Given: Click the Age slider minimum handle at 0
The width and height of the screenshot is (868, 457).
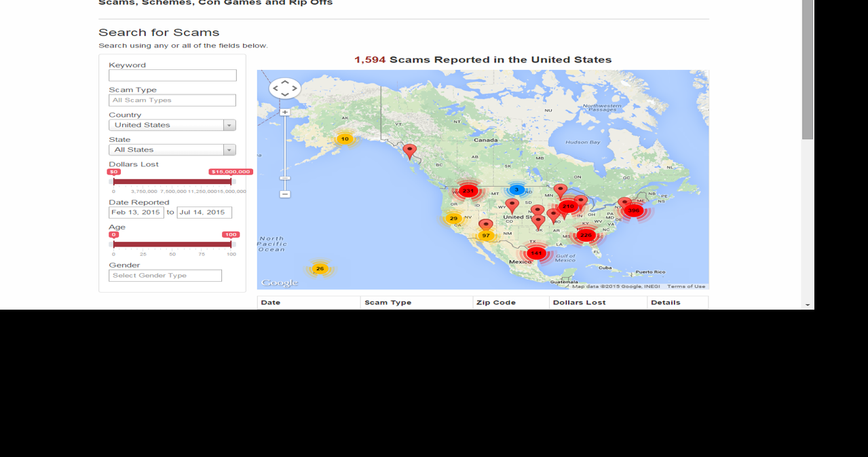Looking at the screenshot, I should (x=113, y=244).
